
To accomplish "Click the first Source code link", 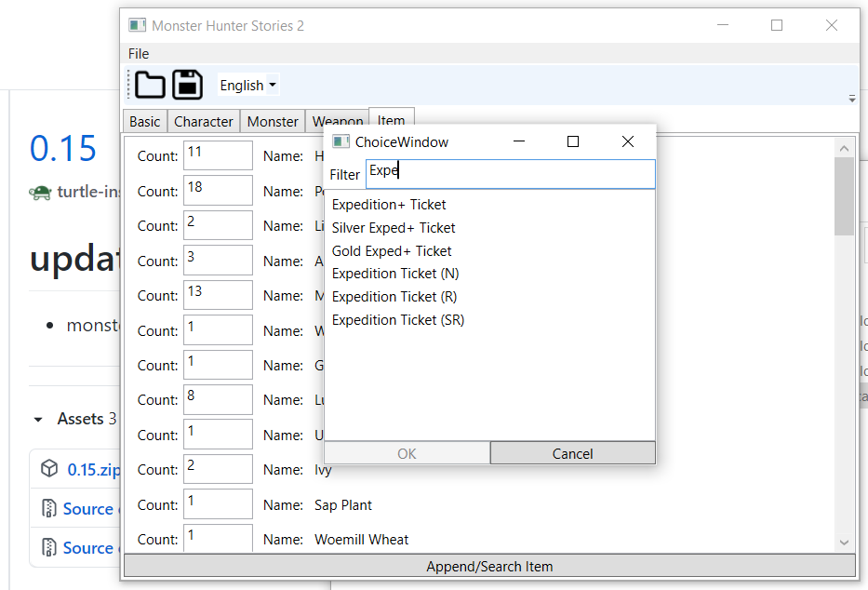I will click(x=88, y=509).
